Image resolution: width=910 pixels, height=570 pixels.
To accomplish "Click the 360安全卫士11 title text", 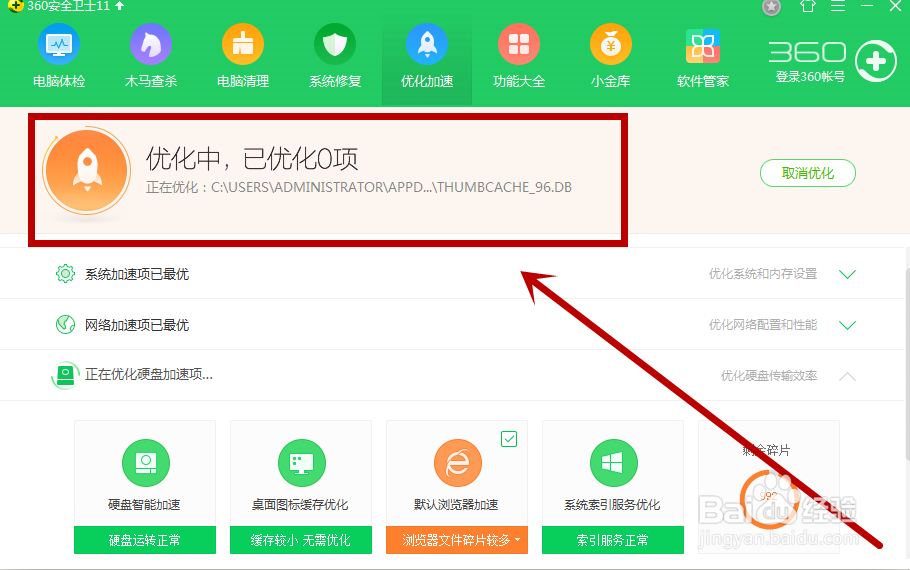I will point(68,6).
